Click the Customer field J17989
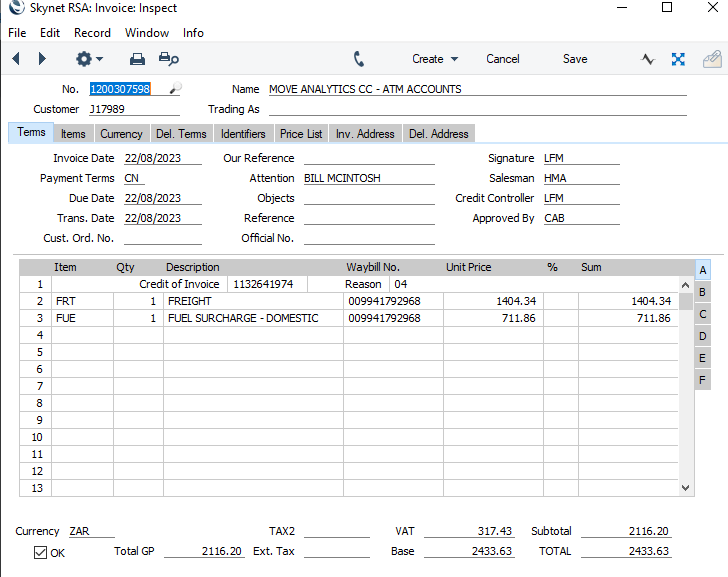This screenshot has width=728, height=577. coord(134,109)
